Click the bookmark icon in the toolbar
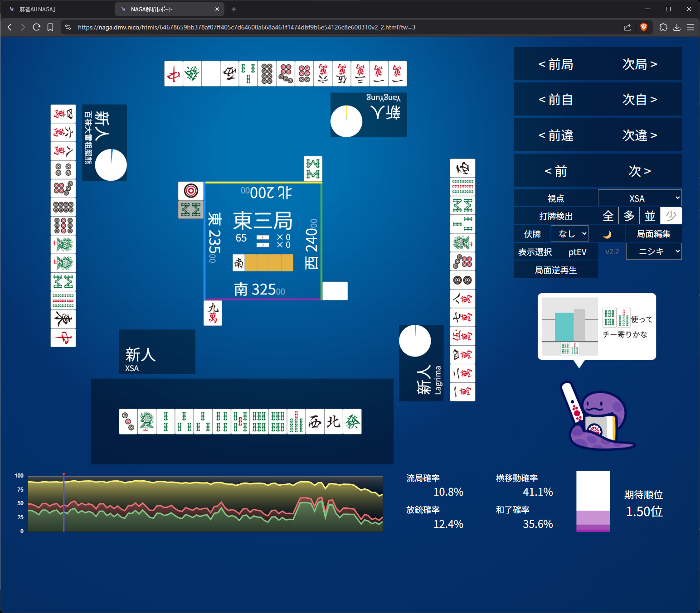Image resolution: width=700 pixels, height=613 pixels. point(50,27)
